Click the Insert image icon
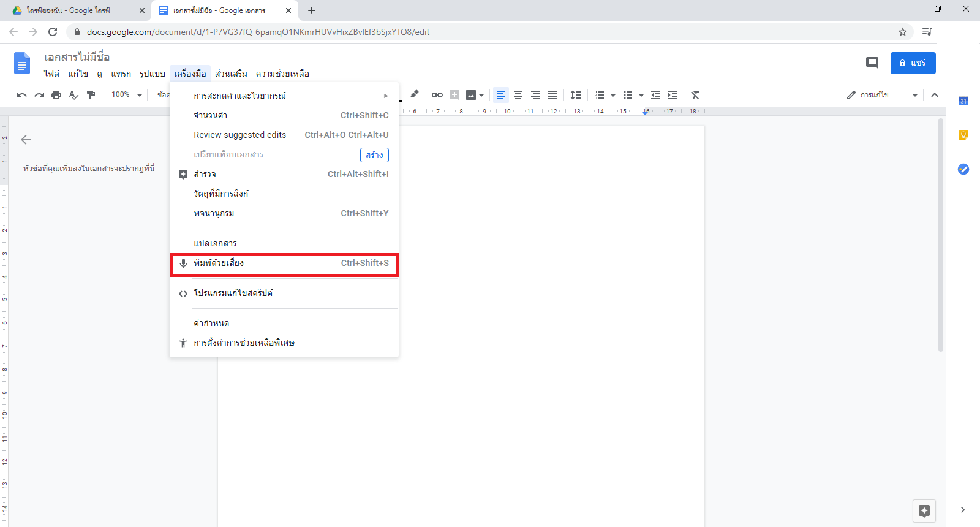This screenshot has height=527, width=980. click(471, 95)
